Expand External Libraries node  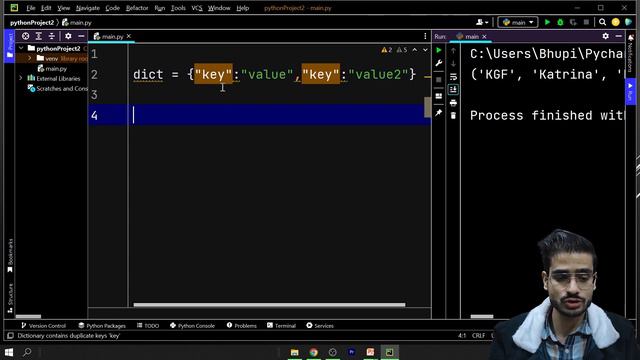[x=21, y=78]
